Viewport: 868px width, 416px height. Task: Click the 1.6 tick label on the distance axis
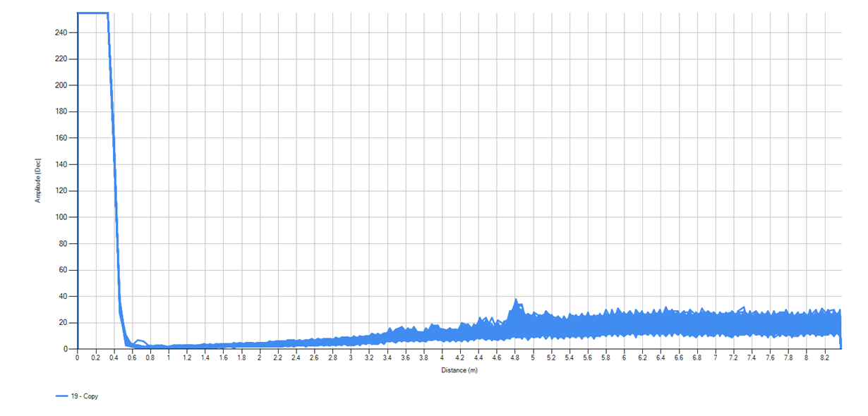pyautogui.click(x=223, y=358)
